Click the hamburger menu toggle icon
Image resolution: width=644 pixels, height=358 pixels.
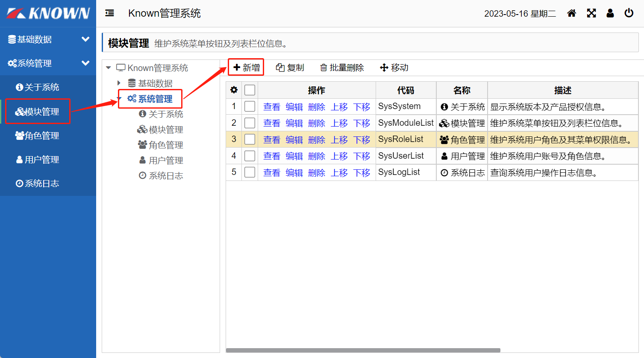point(110,13)
